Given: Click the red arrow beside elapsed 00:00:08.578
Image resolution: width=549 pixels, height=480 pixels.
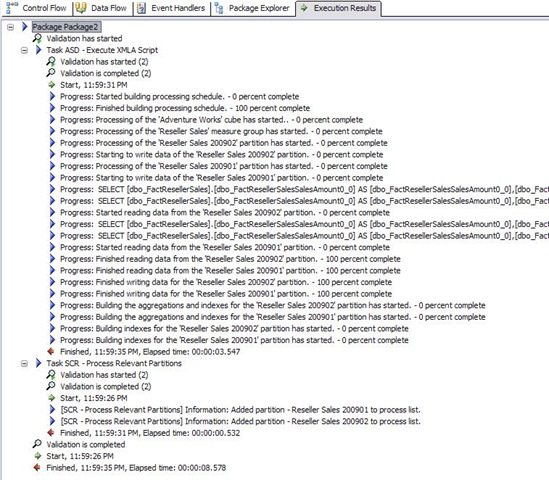Looking at the screenshot, I should [x=37, y=467].
